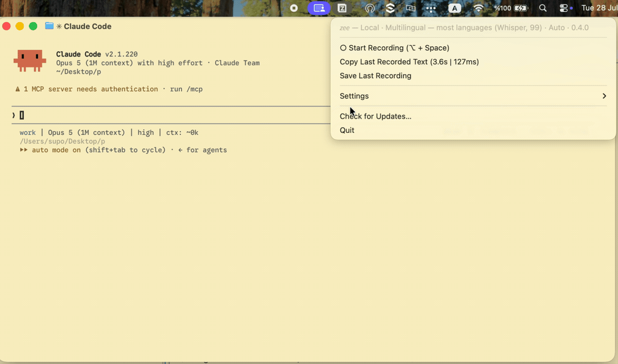Click the '← for agents' hint text
This screenshot has width=618, height=364.
pyautogui.click(x=202, y=150)
